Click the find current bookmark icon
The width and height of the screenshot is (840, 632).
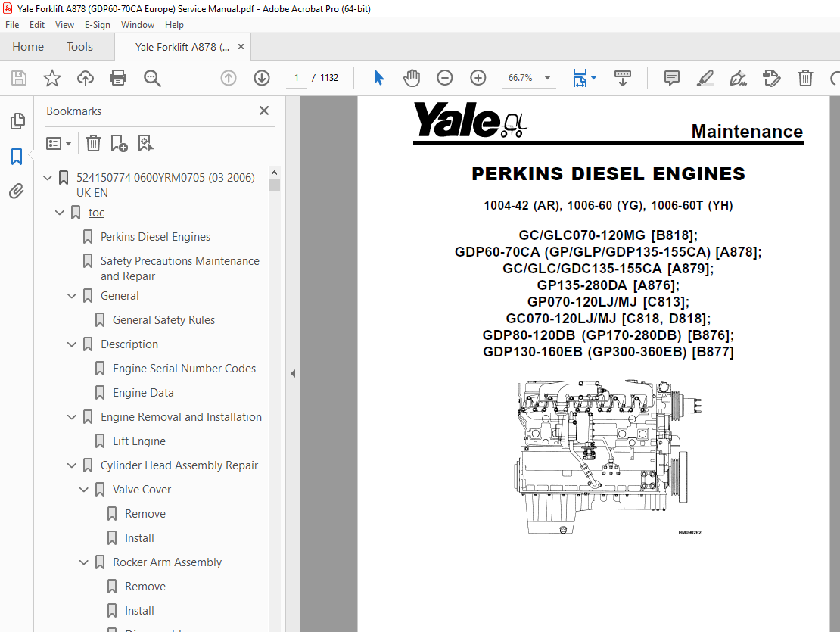[x=145, y=144]
